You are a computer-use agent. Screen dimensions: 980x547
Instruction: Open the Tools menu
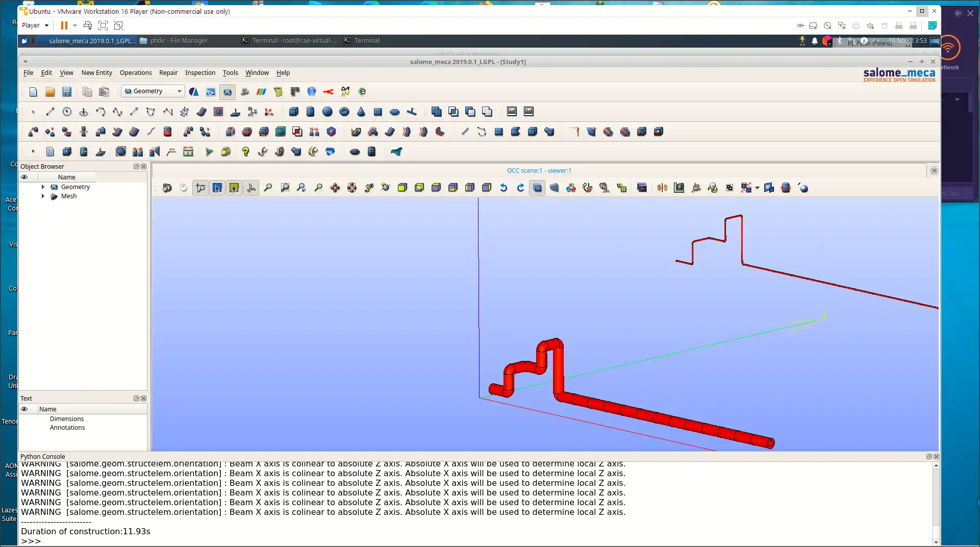230,73
